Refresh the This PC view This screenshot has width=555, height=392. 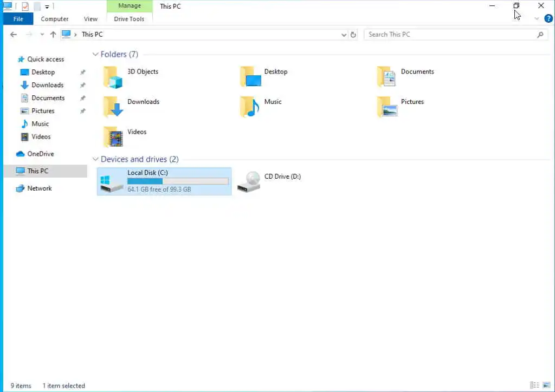pyautogui.click(x=353, y=35)
